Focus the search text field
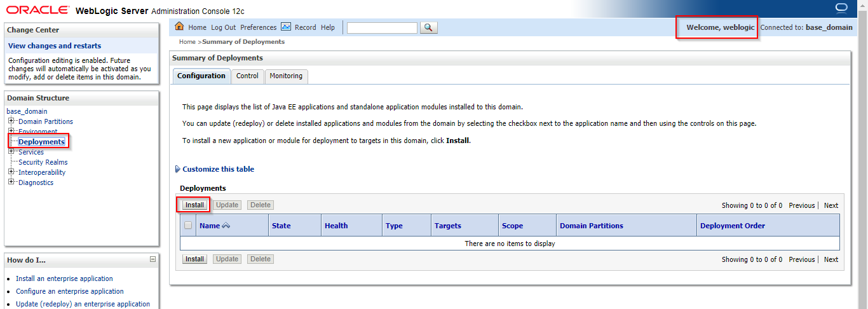The width and height of the screenshot is (868, 309). 382,27
